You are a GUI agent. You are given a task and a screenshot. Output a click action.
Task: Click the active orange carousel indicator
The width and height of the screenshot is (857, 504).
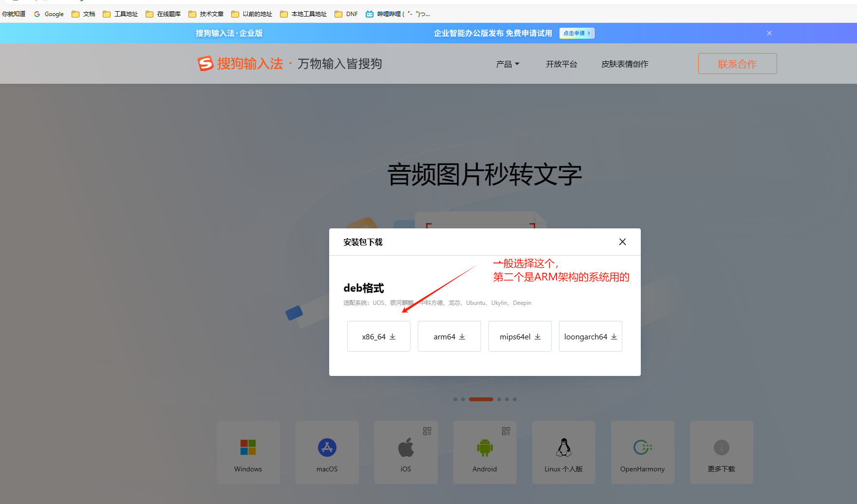pos(481,399)
